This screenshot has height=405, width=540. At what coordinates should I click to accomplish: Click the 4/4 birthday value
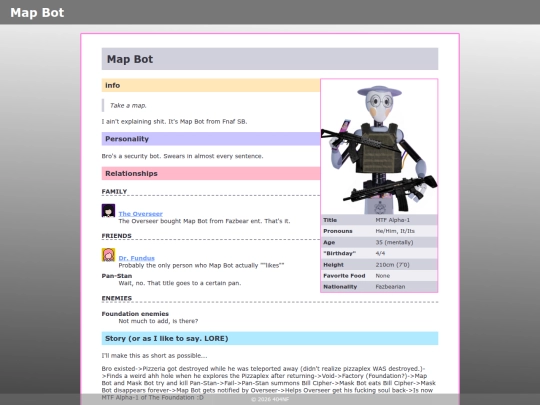380,253
